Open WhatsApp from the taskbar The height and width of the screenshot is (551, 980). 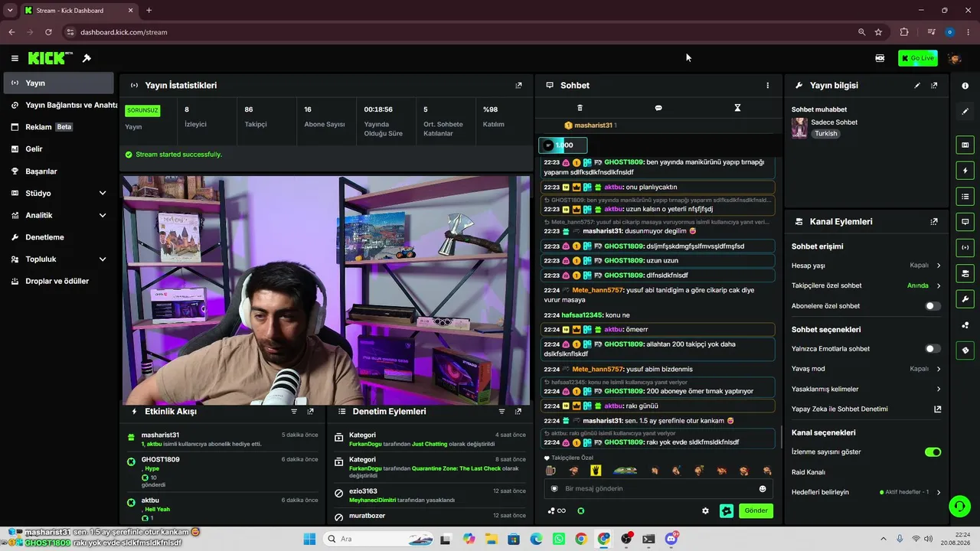click(559, 539)
